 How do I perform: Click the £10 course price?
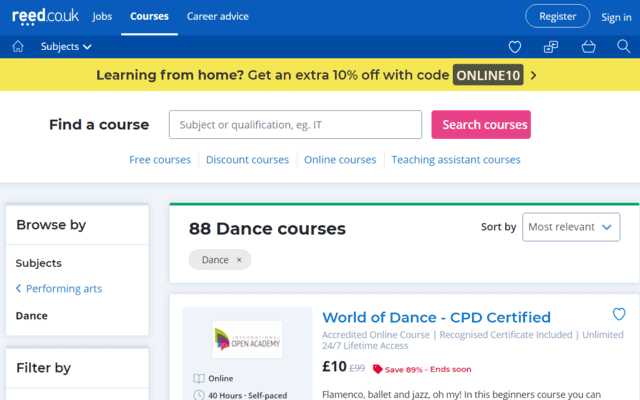334,367
